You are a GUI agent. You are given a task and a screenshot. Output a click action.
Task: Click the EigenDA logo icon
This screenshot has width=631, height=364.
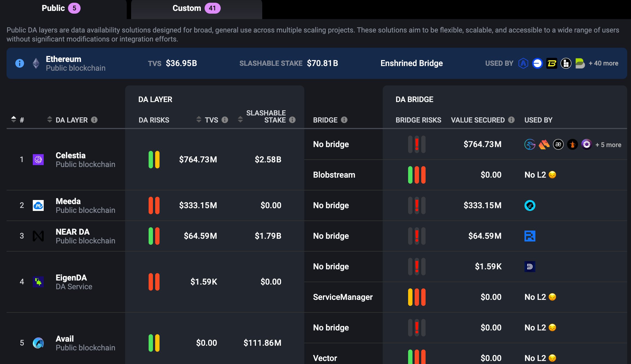[x=38, y=282]
